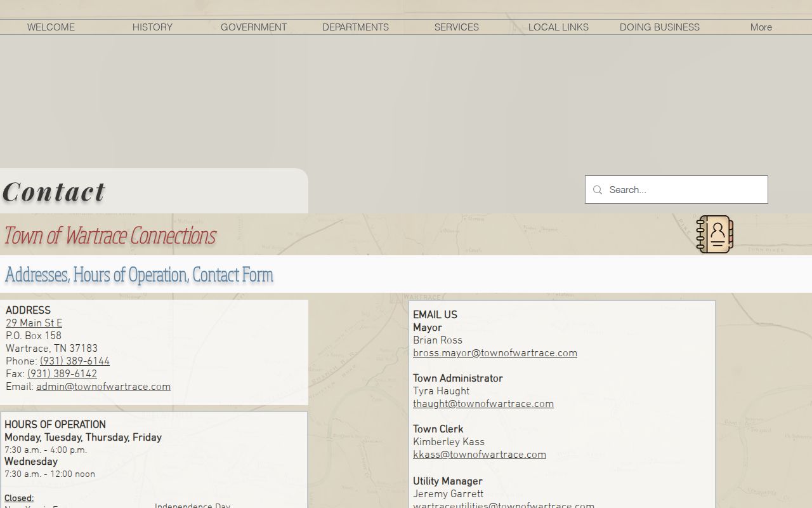Click the Closed: label
The image size is (812, 508).
coord(19,498)
